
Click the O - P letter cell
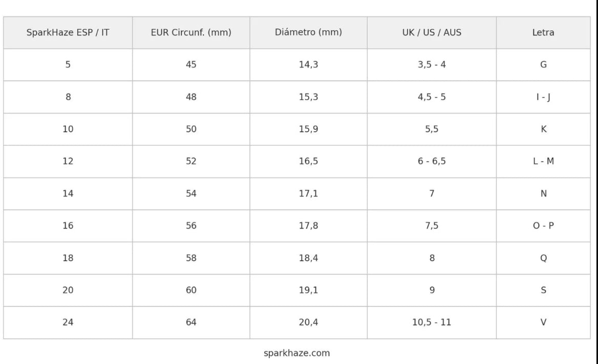pos(543,225)
